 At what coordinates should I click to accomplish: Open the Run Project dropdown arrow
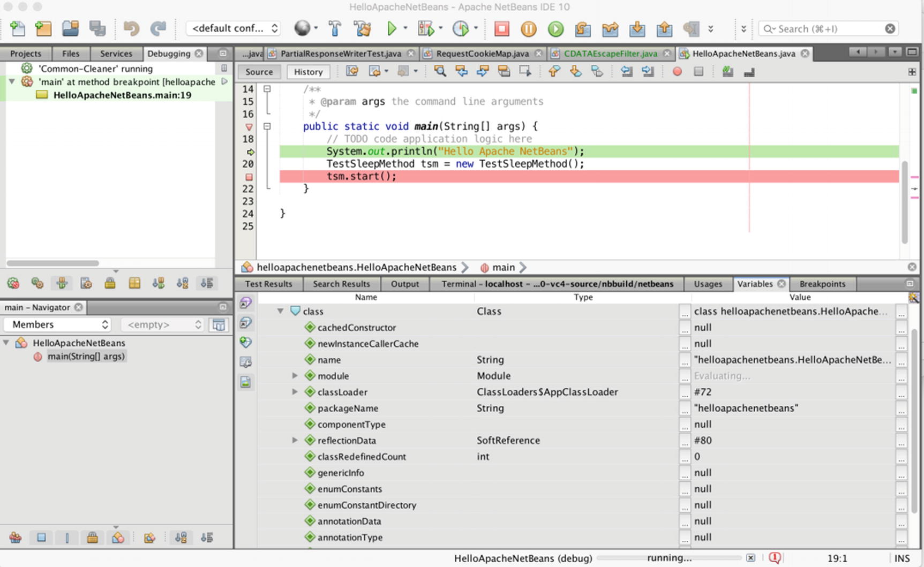(405, 28)
